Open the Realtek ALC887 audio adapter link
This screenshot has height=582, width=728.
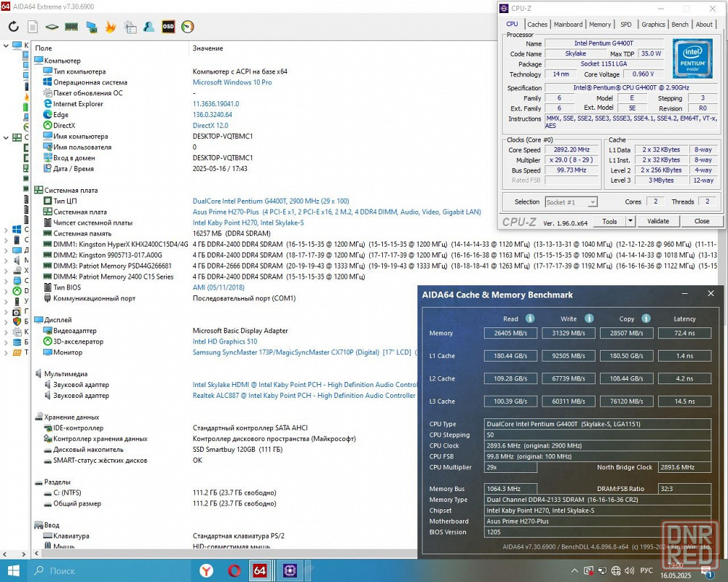click(304, 396)
